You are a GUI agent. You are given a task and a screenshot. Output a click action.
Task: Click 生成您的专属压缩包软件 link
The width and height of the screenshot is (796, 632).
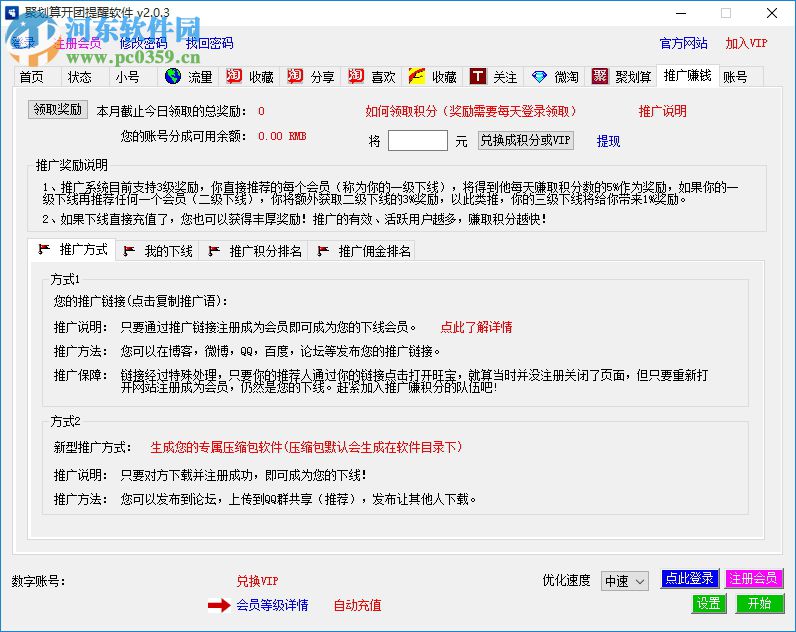point(306,447)
